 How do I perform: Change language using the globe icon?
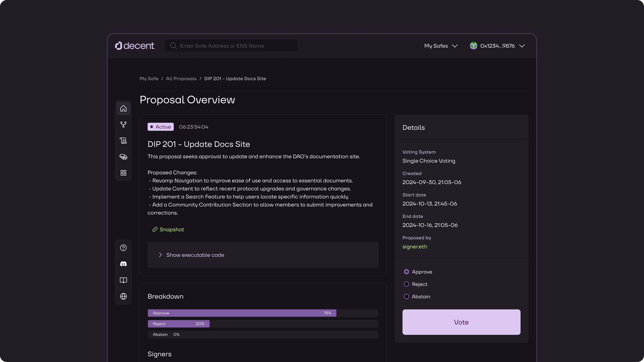point(123,296)
